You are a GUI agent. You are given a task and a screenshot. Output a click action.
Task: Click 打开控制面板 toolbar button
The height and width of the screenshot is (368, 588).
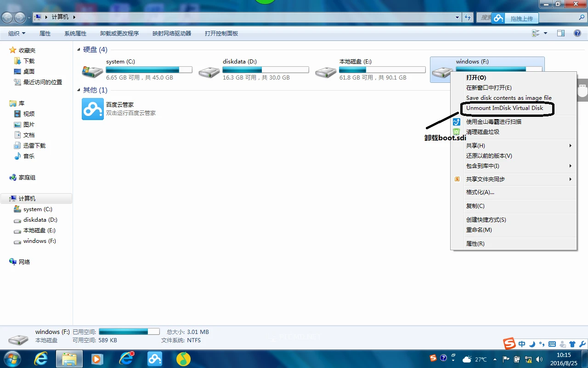(221, 33)
